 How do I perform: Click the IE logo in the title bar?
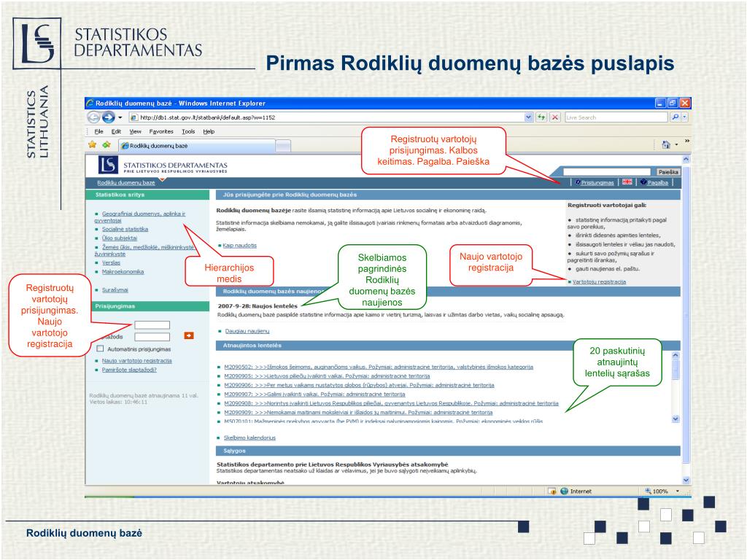coord(90,103)
